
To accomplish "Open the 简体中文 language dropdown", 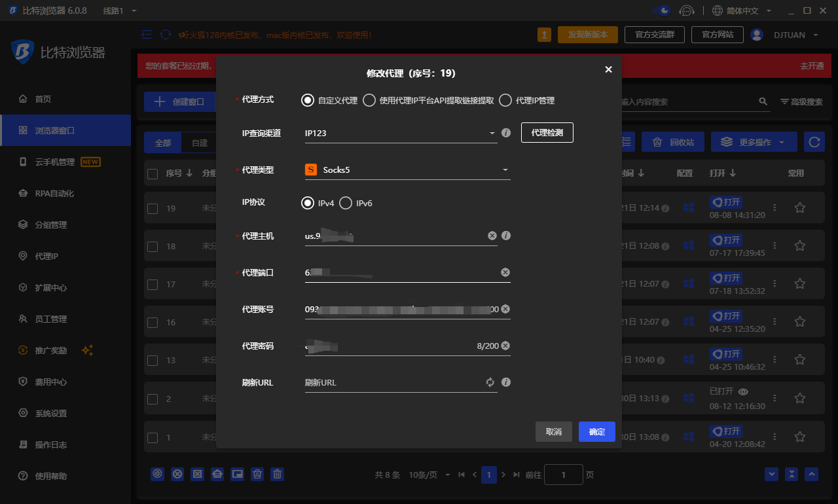I will 741,10.
